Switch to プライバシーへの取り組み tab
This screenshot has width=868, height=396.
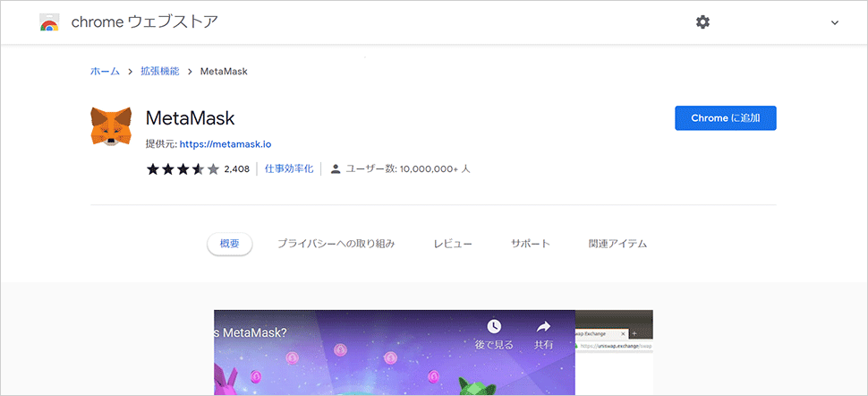click(336, 244)
